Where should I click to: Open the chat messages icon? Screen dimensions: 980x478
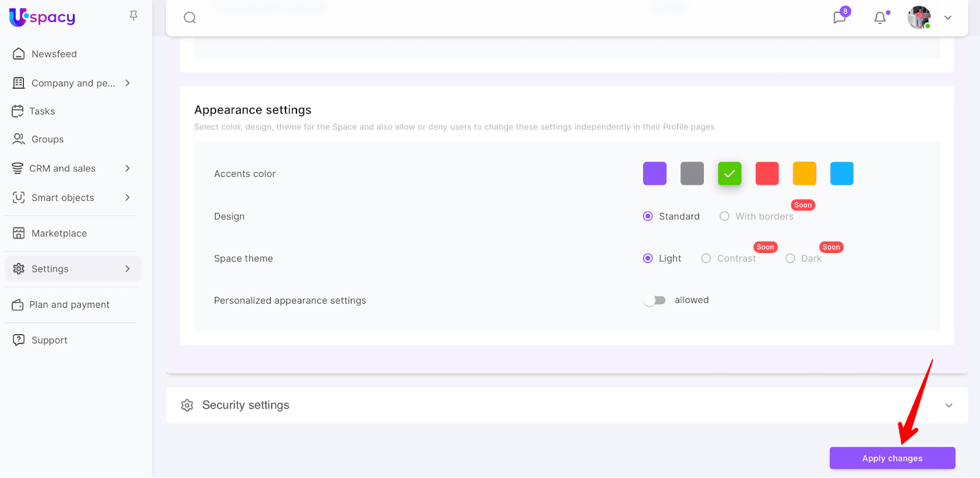tap(839, 18)
